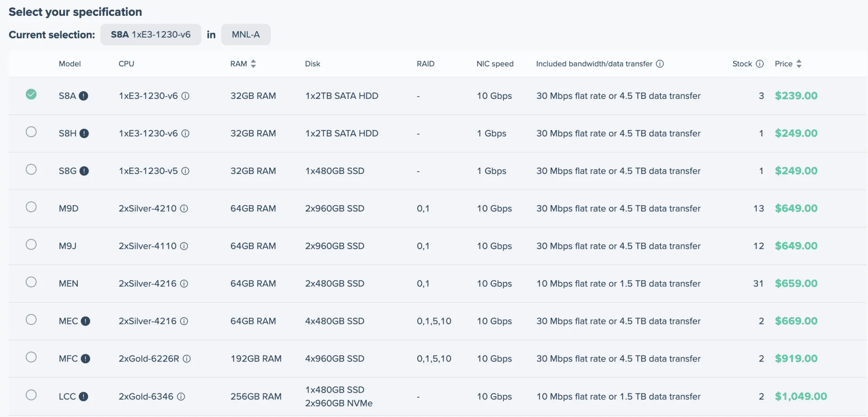
Task: Select the LCC server radio button
Action: click(31, 395)
